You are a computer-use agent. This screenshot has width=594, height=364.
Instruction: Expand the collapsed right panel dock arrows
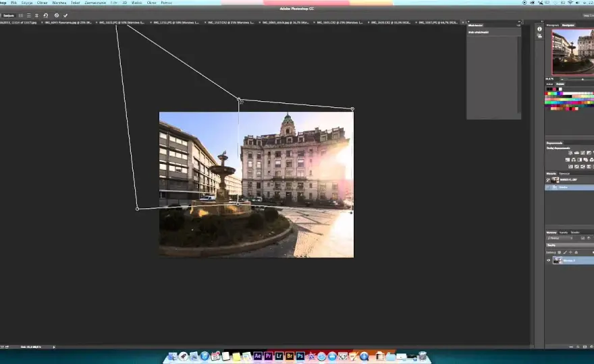(x=542, y=22)
